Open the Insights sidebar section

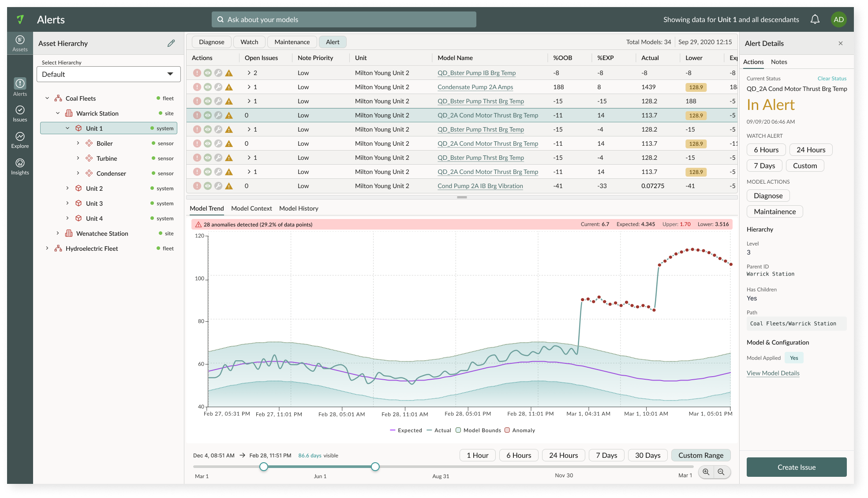[20, 167]
